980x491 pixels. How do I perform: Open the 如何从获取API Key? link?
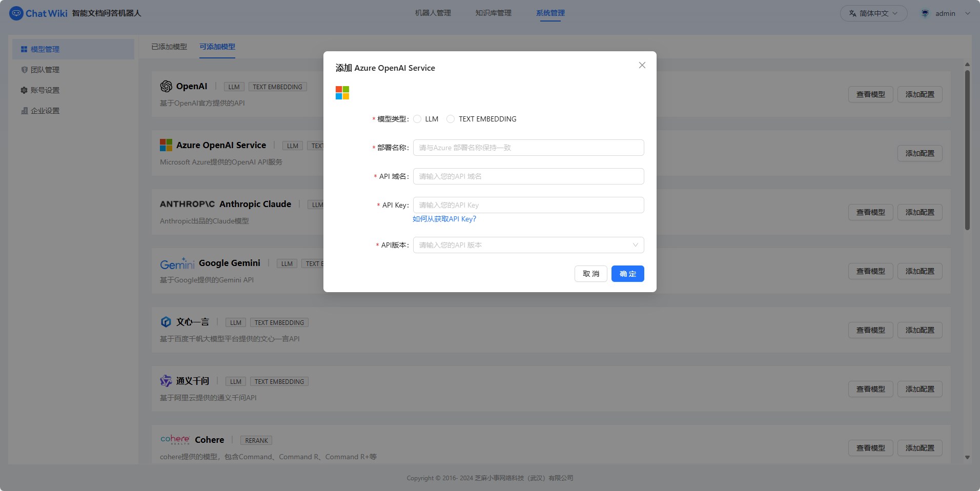444,219
